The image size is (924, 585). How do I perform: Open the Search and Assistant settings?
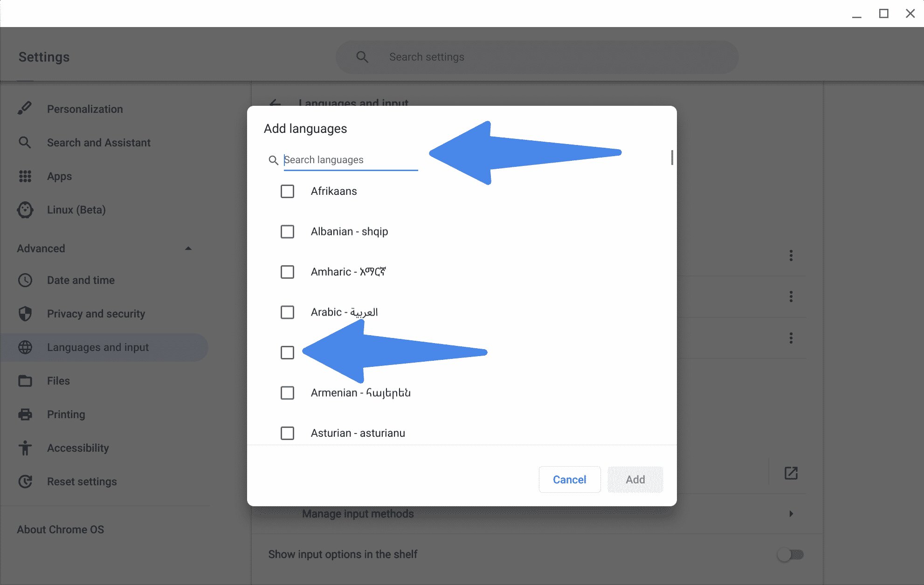(x=99, y=142)
